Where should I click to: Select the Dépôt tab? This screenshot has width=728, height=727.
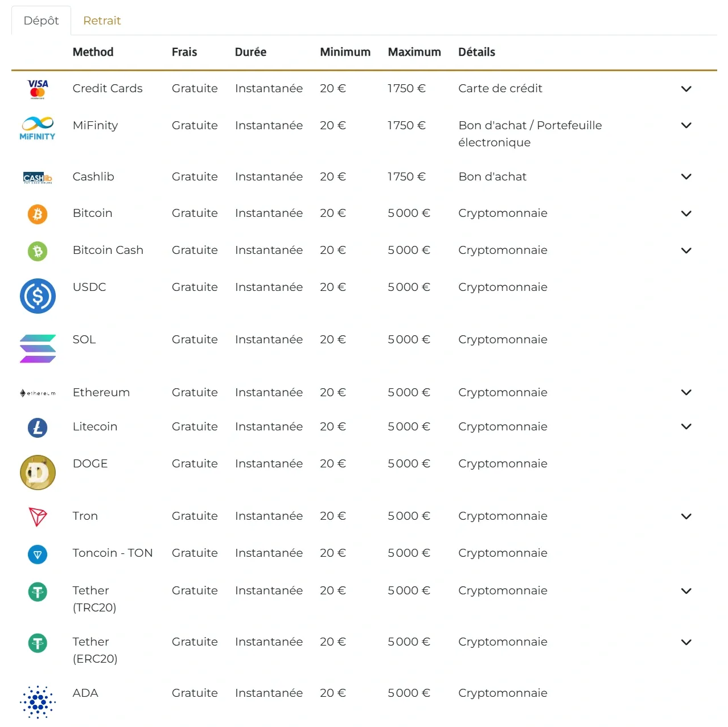point(41,20)
